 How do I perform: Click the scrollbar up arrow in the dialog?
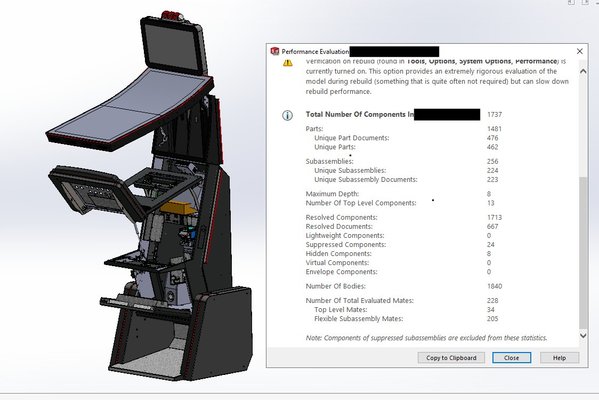[x=583, y=71]
